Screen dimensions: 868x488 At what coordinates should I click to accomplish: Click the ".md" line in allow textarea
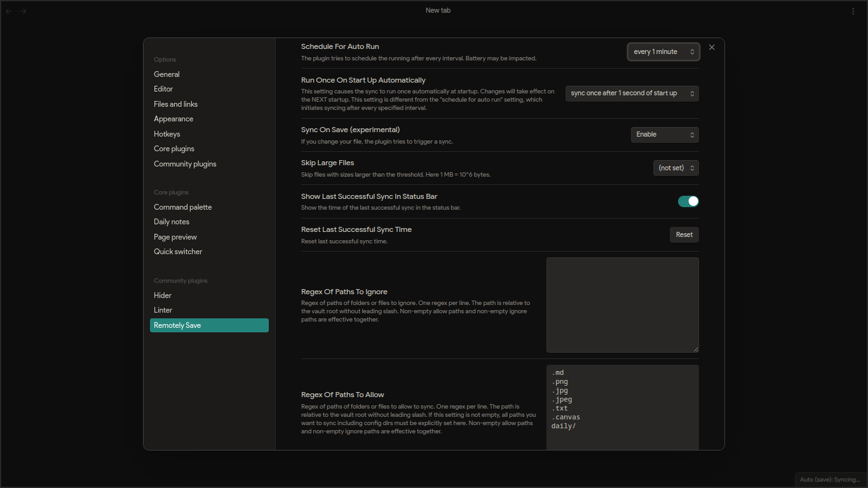(x=558, y=372)
